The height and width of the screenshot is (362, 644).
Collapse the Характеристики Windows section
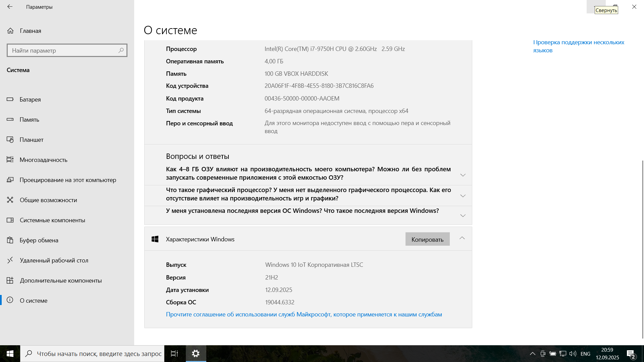click(x=462, y=238)
